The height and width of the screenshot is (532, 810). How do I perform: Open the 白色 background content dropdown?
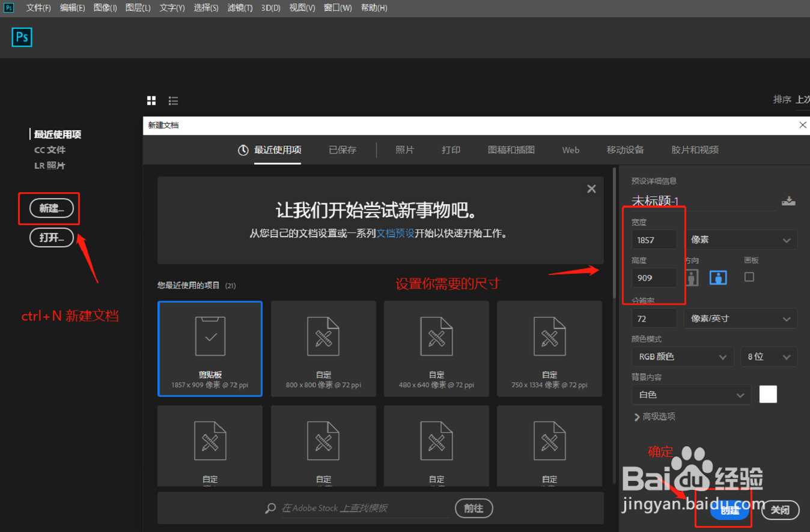pyautogui.click(x=691, y=394)
